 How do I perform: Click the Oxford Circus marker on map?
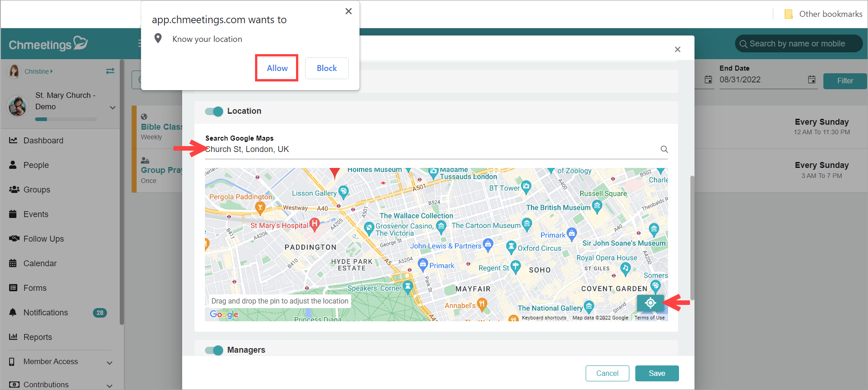point(511,247)
